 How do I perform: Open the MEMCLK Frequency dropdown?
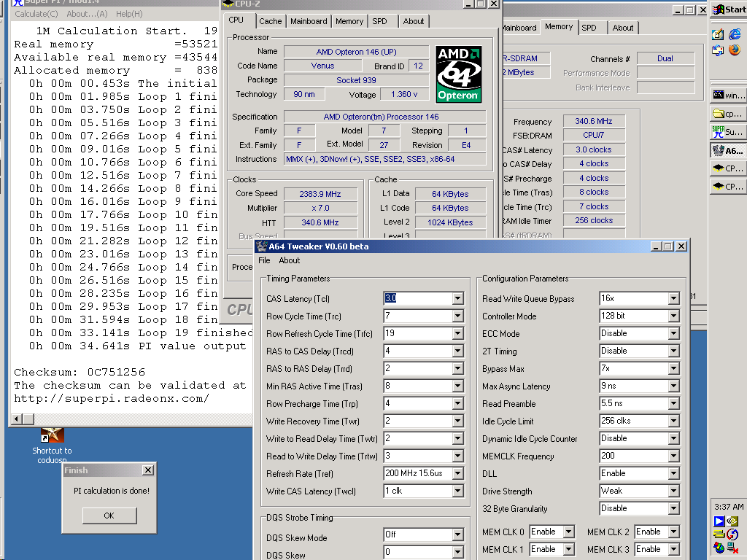[x=673, y=456]
